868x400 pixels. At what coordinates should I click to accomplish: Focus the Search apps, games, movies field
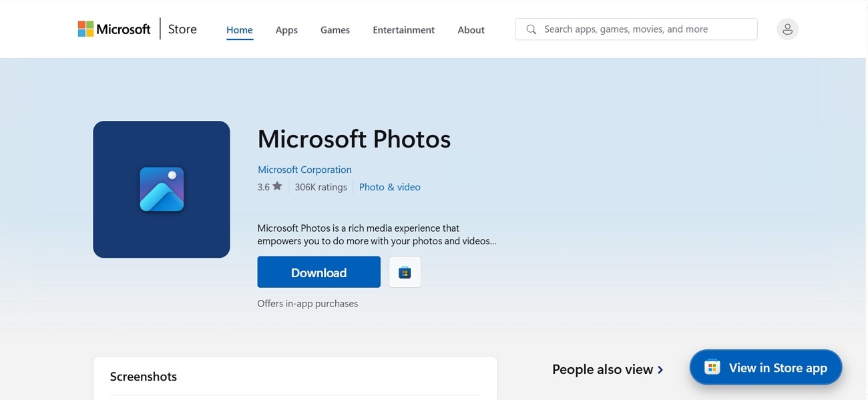point(644,29)
